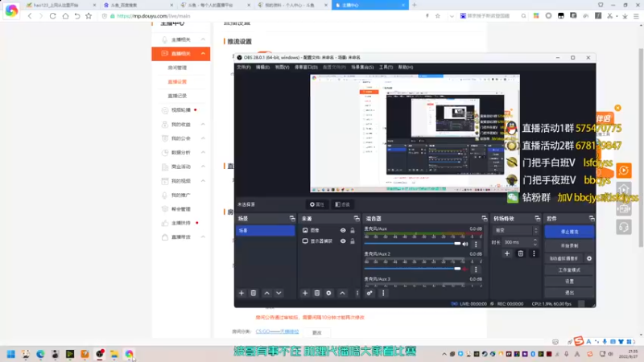The image size is (644, 362).
Task: Add a new source with the plus icon
Action: point(305,293)
